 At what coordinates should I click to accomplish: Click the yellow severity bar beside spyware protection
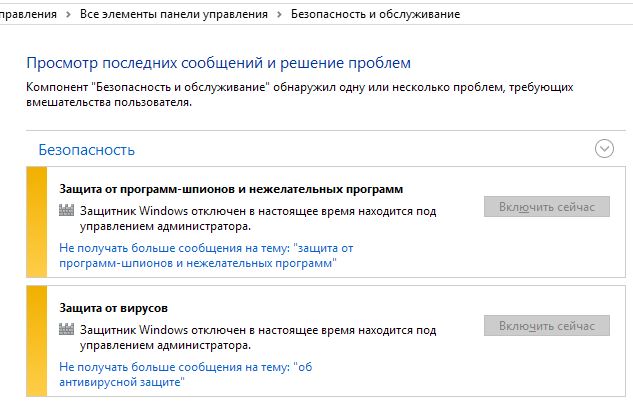(x=37, y=222)
